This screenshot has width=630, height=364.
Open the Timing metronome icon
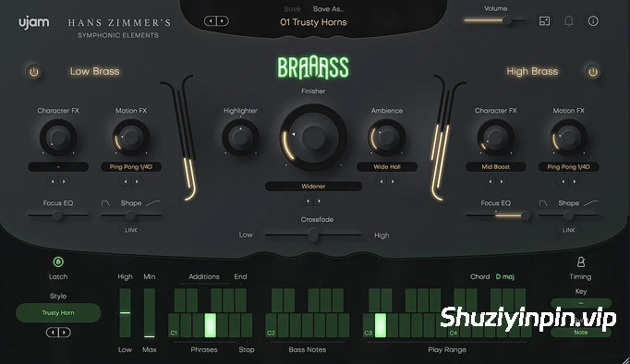581,262
